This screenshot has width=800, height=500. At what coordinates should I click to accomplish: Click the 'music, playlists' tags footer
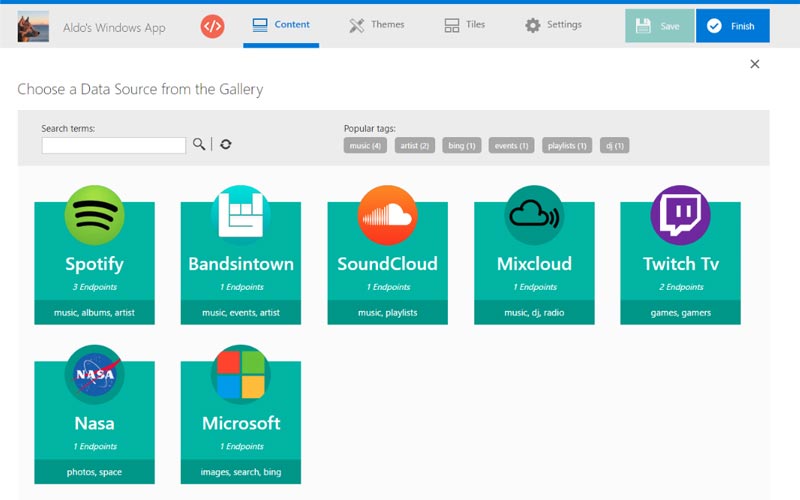coord(387,312)
